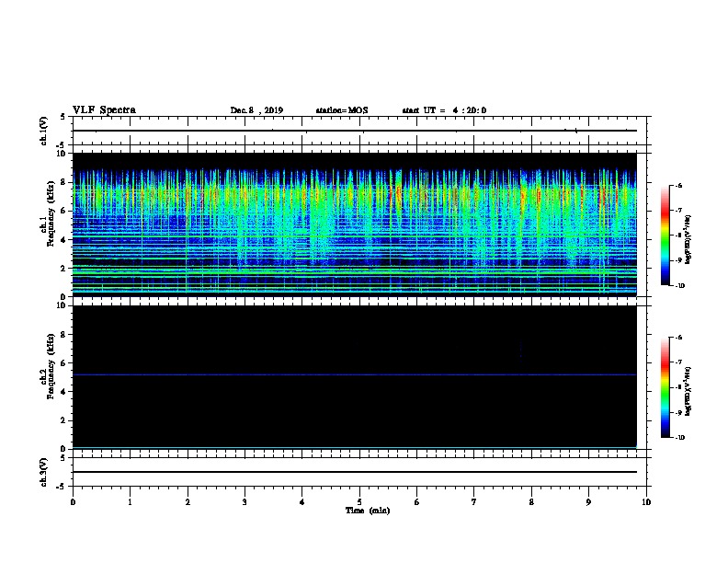Screen dimensions: 728x563
Task: Click the "station=MOS" header label
Action: coord(342,110)
